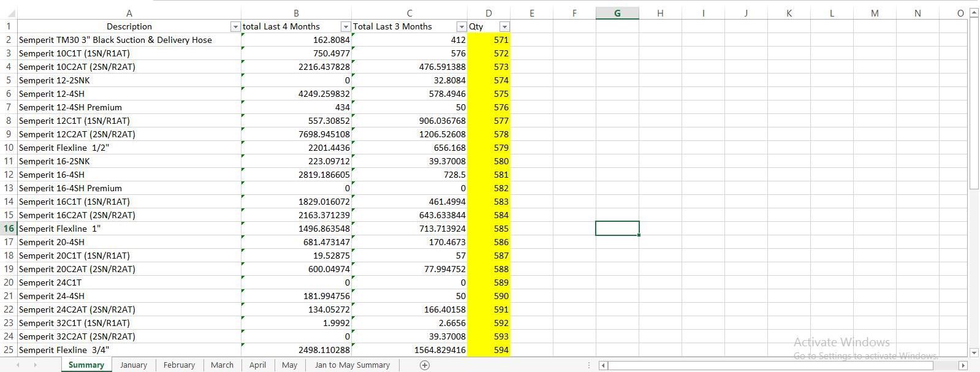Click the vertical scrollbar thumb

974,104
